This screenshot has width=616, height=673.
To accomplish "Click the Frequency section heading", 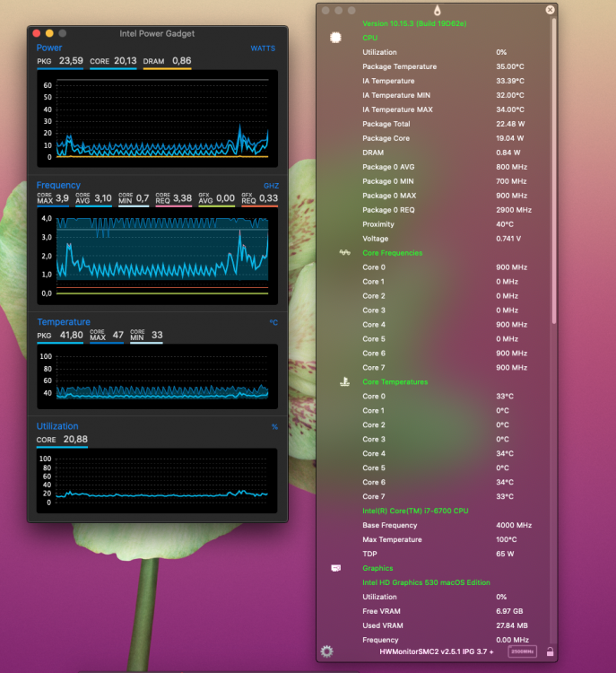I will [x=58, y=185].
